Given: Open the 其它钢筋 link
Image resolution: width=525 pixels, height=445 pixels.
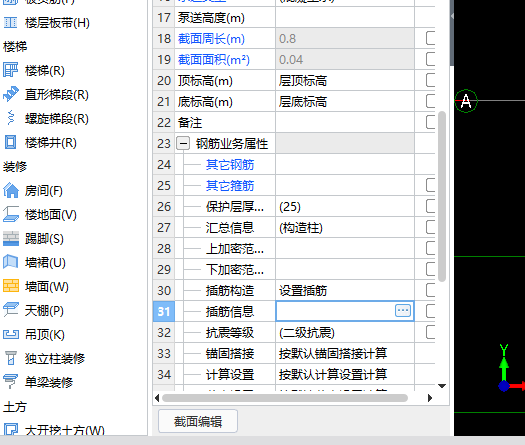Looking at the screenshot, I should click(x=230, y=164).
